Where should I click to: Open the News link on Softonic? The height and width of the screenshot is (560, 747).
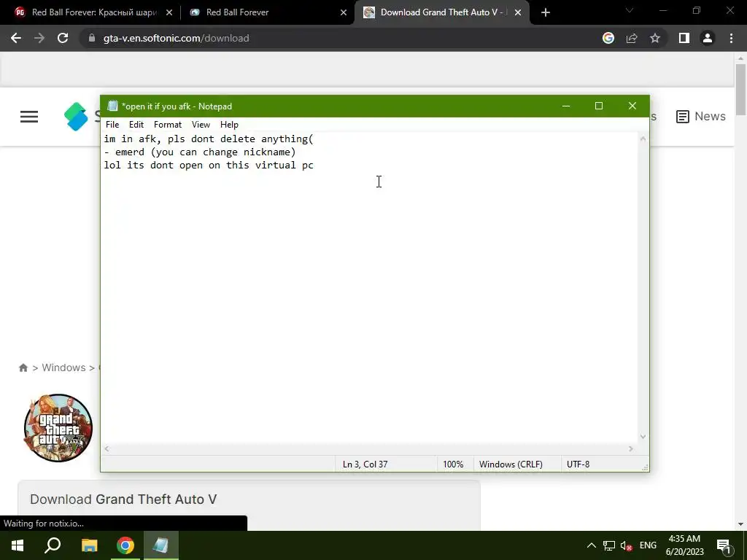(x=701, y=116)
